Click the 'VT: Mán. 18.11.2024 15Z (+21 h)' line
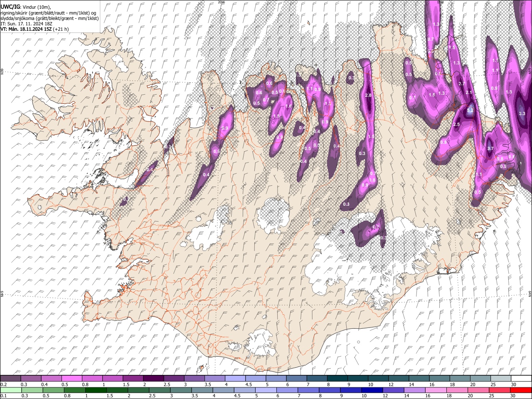Image resolution: width=532 pixels, height=399 pixels. [34, 29]
